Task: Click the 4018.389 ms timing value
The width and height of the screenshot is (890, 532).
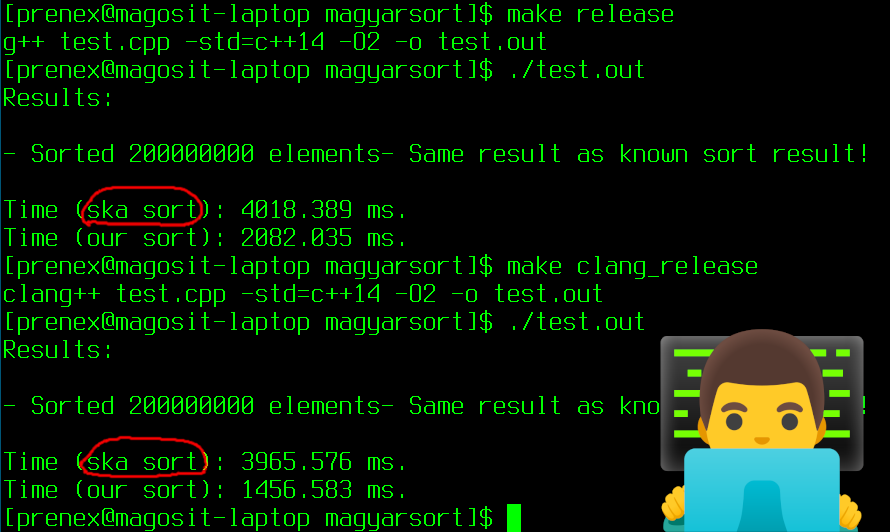Action: click(x=324, y=210)
